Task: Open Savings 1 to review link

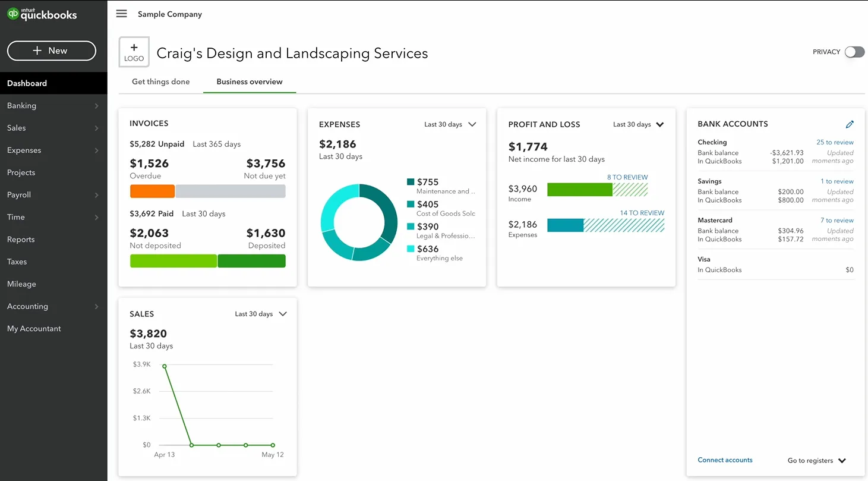Action: pyautogui.click(x=837, y=181)
